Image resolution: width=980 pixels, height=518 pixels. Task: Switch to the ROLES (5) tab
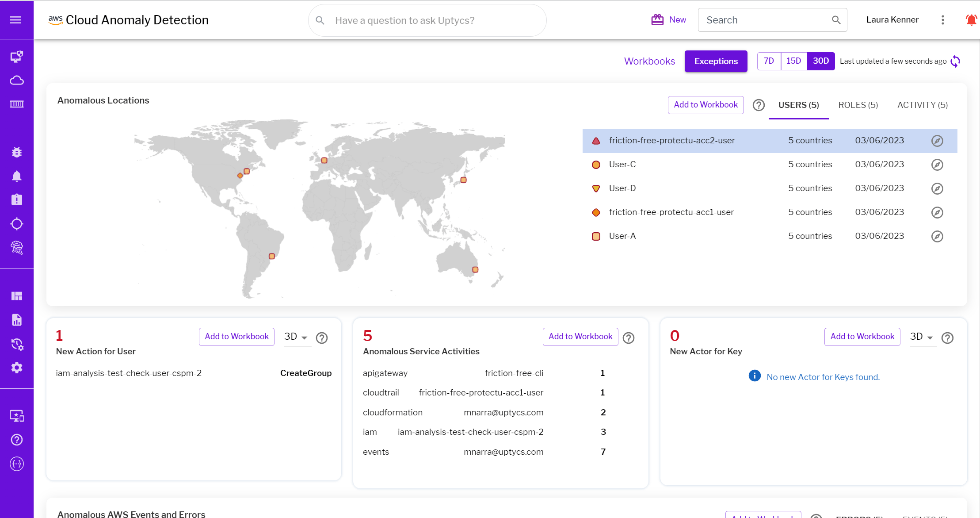(x=858, y=105)
